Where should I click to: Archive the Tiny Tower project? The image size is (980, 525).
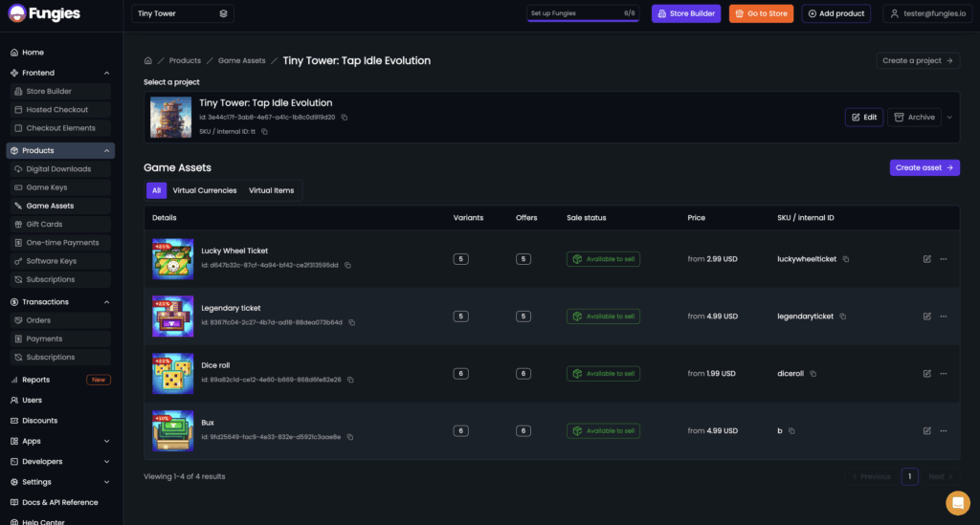pos(914,118)
